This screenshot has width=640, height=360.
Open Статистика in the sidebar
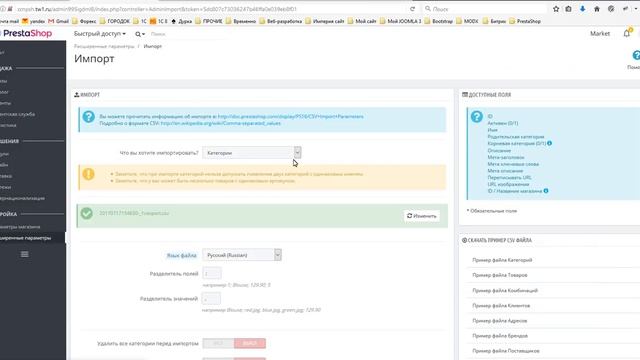(8, 125)
